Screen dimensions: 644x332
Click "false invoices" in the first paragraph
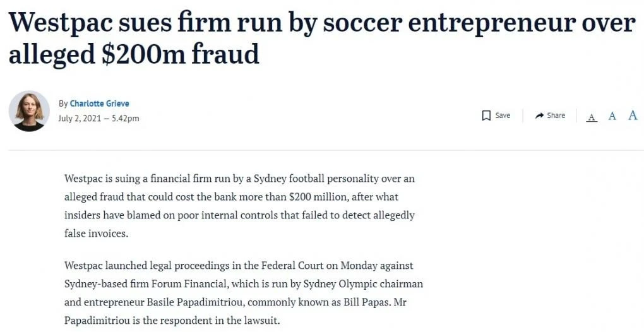coord(96,233)
